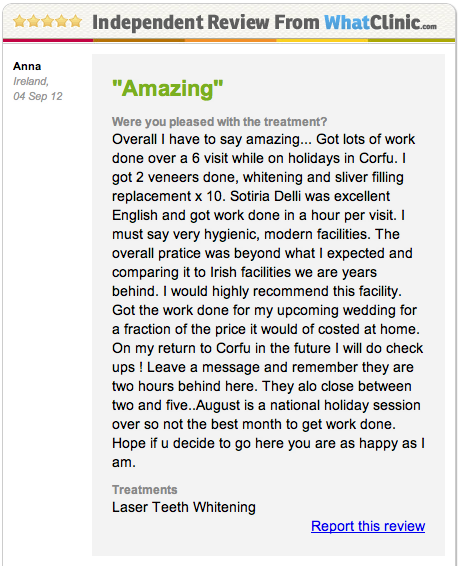Image resolution: width=459 pixels, height=566 pixels.
Task: Click the fifth gold rating star
Action: tap(76, 21)
